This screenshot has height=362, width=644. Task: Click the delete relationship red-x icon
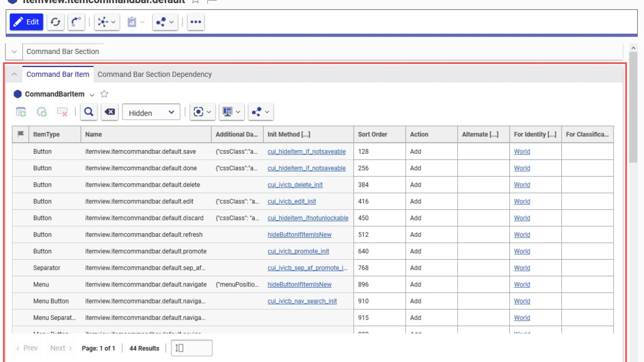(62, 112)
